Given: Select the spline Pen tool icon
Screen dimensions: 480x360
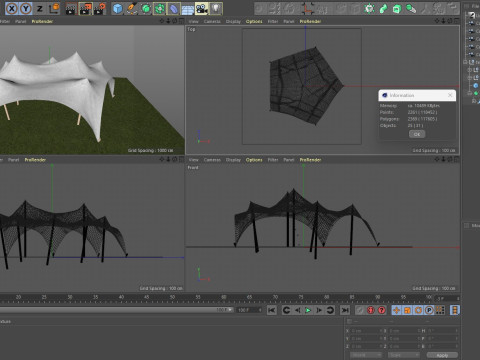Looking at the screenshot, I should [x=132, y=9].
